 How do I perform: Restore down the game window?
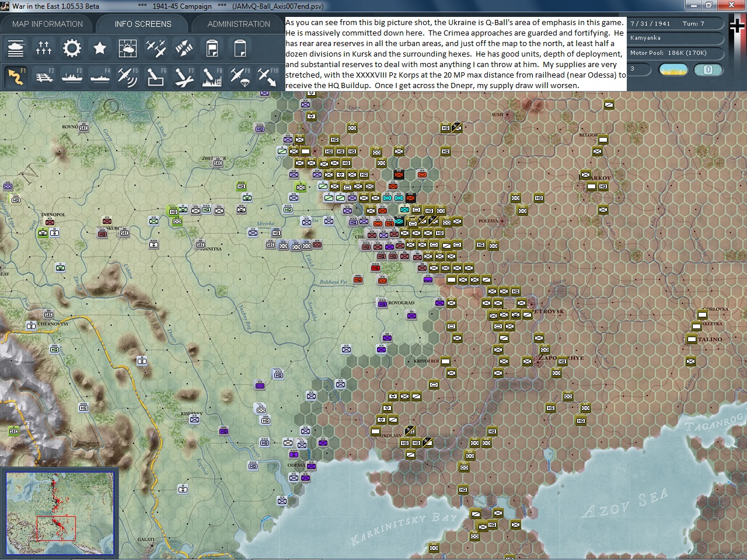tap(710, 5)
